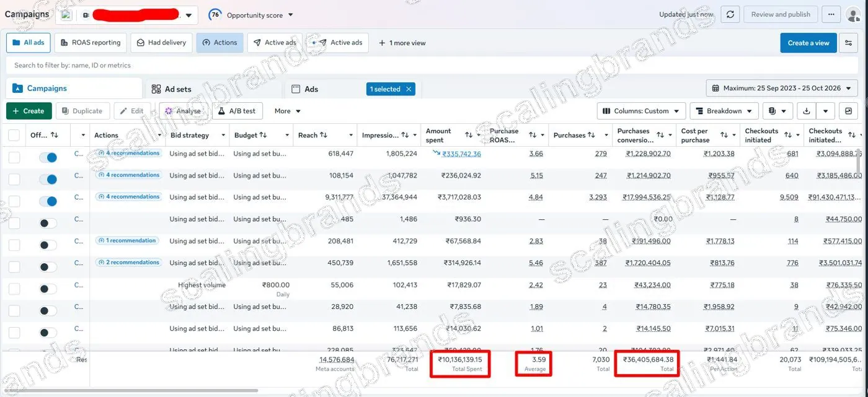Viewport: 868px width, 397px height.
Task: Expand the Opportunity score dropdown
Action: (291, 15)
